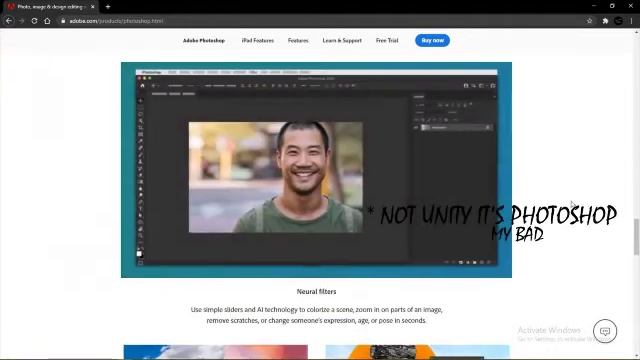The width and height of the screenshot is (640, 360).
Task: Open the Adobe Photoshop nav link
Action: coord(204,40)
